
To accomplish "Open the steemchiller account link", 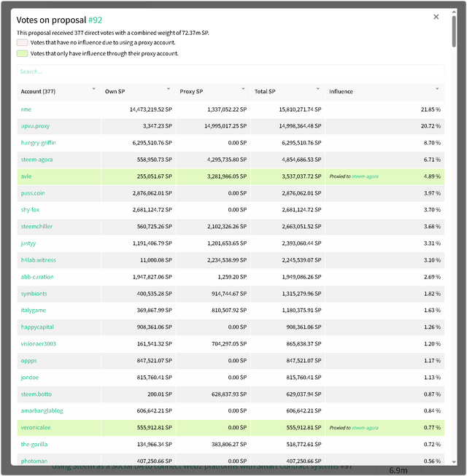I will (x=36, y=227).
